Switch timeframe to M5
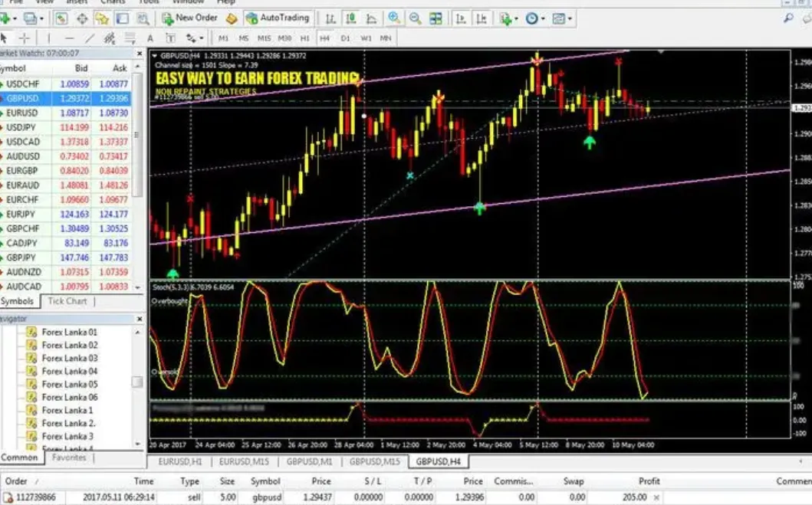This screenshot has height=505, width=812. coord(243,38)
